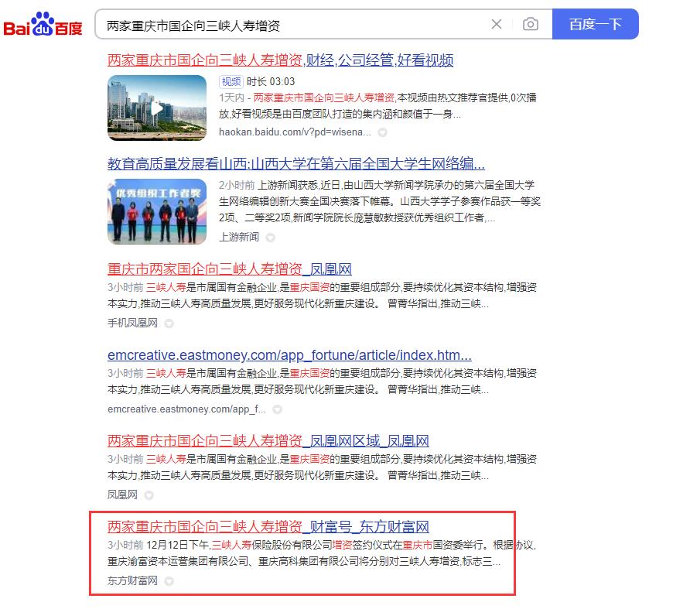Click the 百度一下 search button
Screen dimensions: 690x616
tap(595, 24)
